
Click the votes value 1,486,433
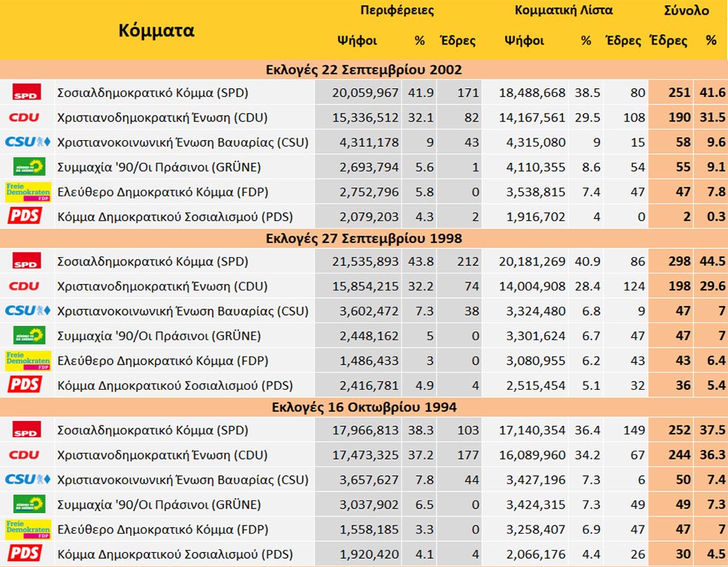click(x=369, y=361)
